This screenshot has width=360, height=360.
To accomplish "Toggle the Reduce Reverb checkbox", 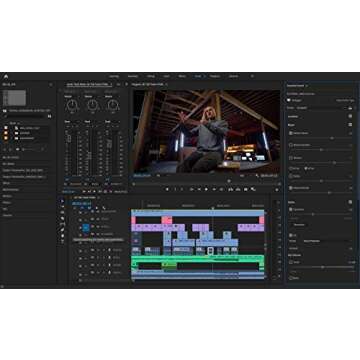I will [x=291, y=188].
